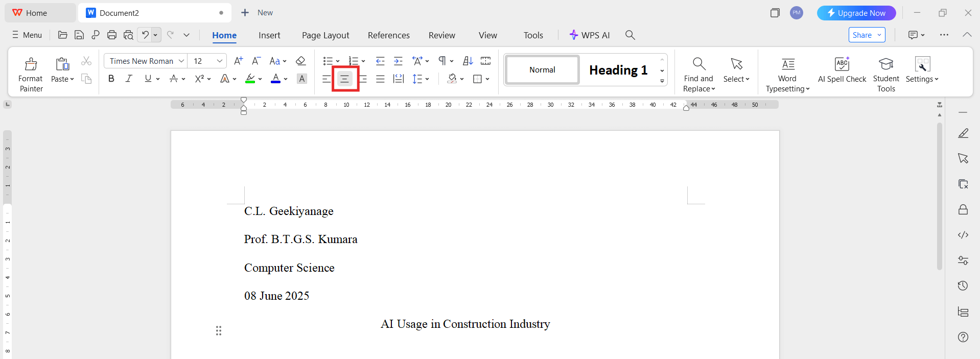
Task: Open the main Menu
Action: click(x=27, y=35)
